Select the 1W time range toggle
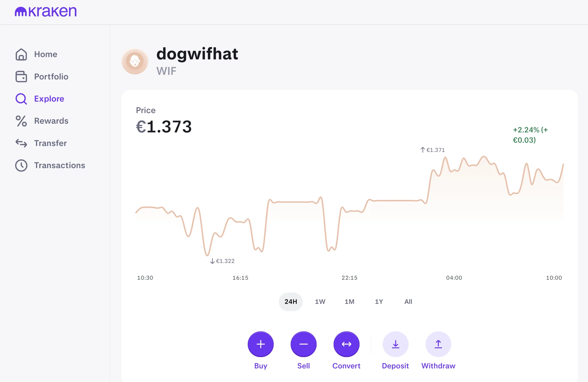588x382 pixels. point(320,301)
